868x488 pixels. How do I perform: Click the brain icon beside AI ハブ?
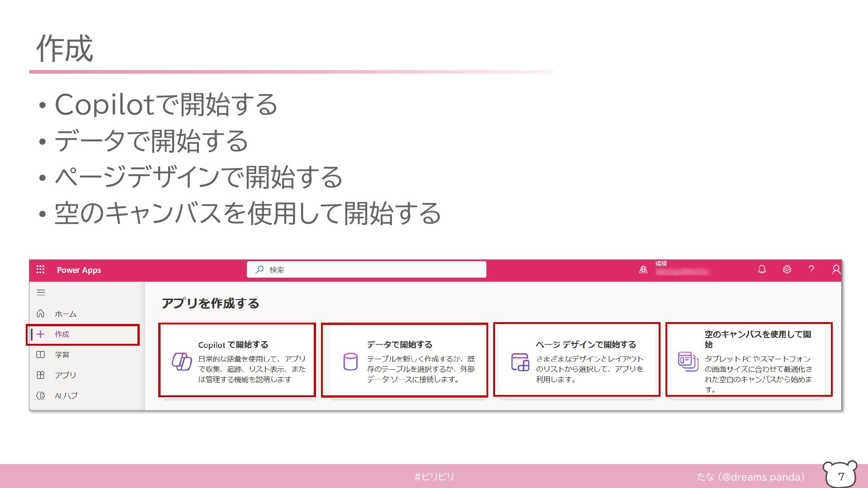pos(40,395)
